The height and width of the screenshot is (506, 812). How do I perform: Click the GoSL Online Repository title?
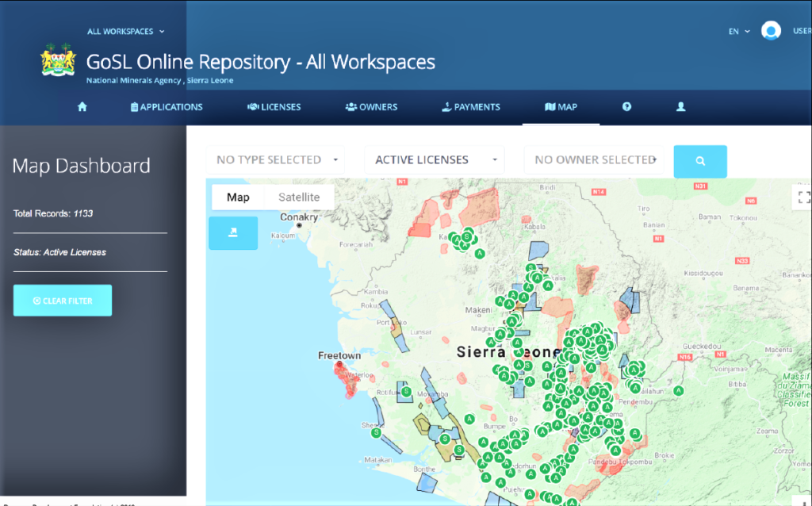click(x=260, y=62)
